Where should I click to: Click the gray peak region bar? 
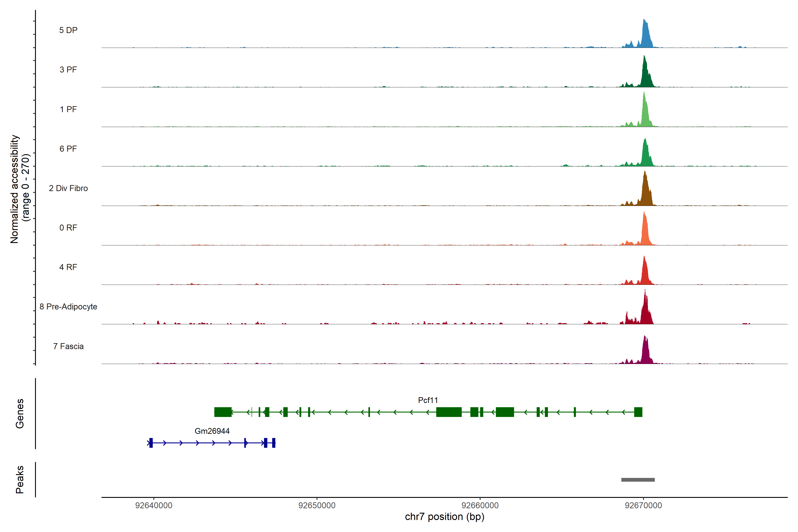pyautogui.click(x=638, y=480)
